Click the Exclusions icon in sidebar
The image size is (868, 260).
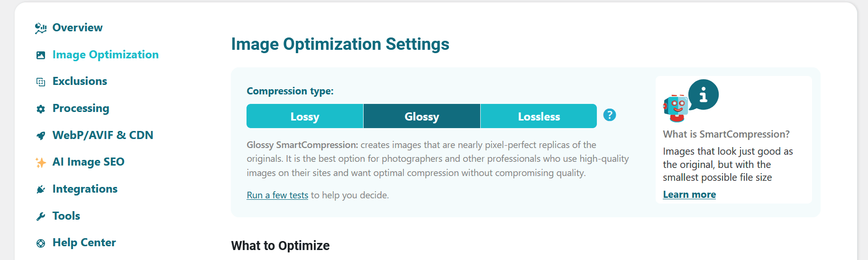tap(41, 82)
